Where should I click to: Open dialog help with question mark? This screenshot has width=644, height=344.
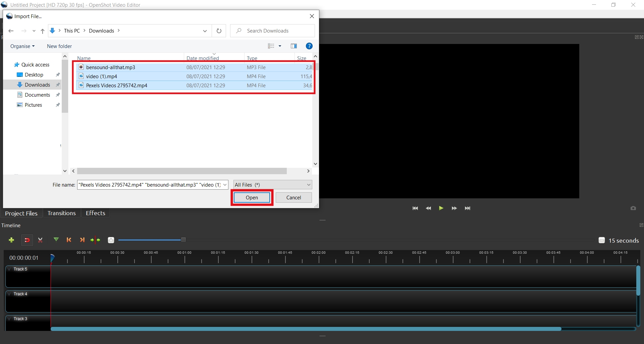(x=309, y=46)
